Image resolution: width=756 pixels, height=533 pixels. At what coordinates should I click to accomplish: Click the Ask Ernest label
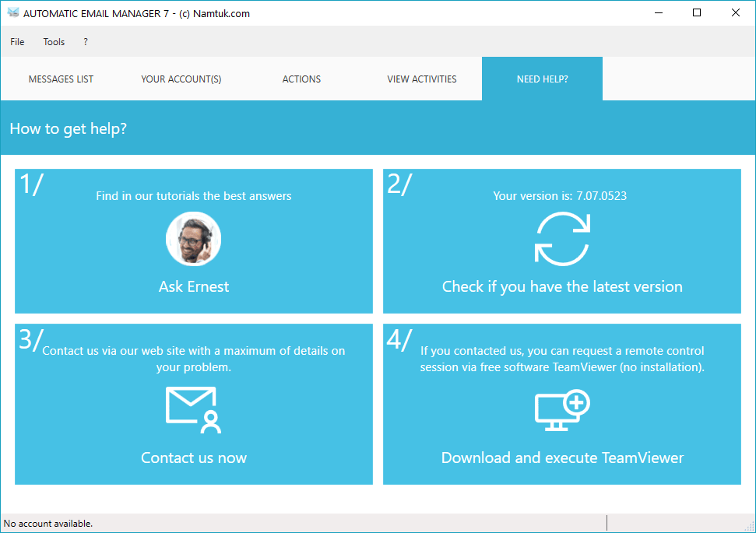194,286
